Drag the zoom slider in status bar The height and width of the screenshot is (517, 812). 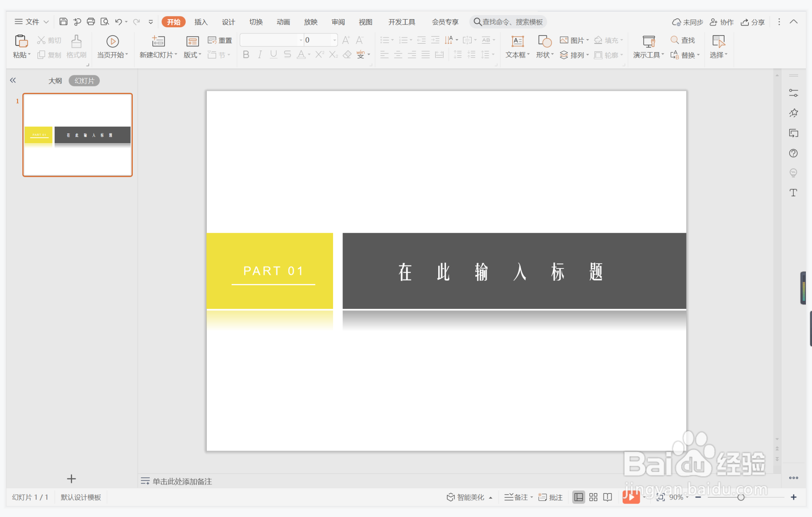pyautogui.click(x=740, y=497)
